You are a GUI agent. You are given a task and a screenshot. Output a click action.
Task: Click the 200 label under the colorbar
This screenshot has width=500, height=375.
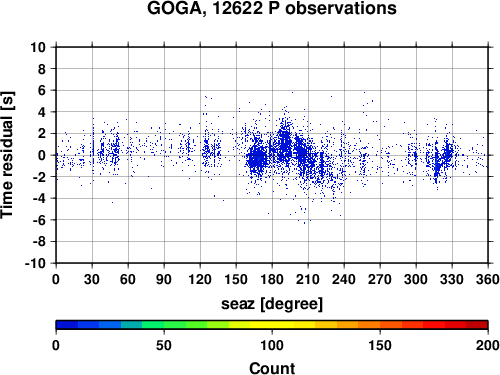click(x=487, y=346)
